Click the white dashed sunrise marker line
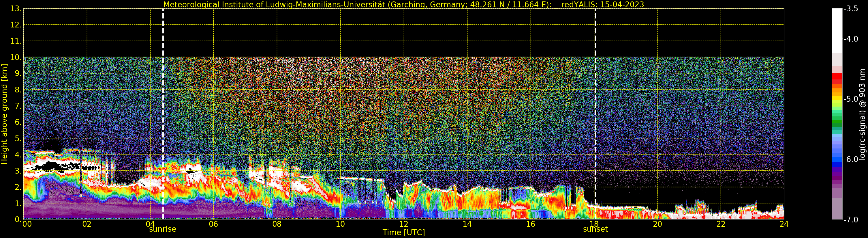This screenshot has height=238, width=868. [x=163, y=114]
